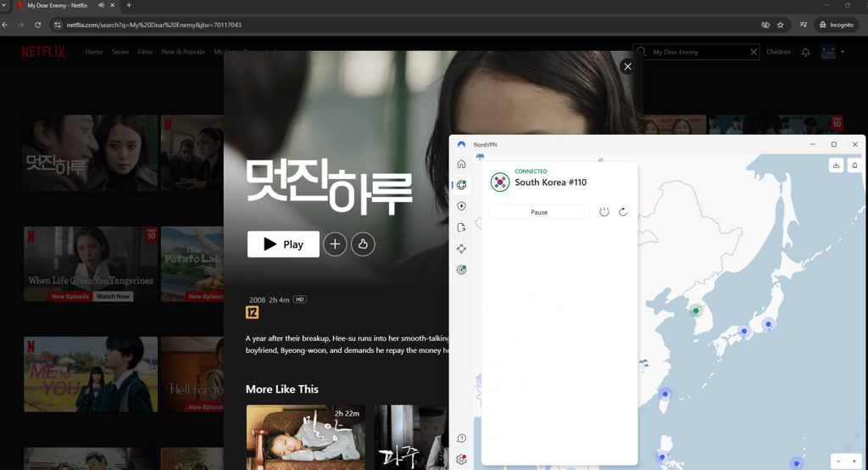The height and width of the screenshot is (470, 868).
Task: Click the age 12 rating badge
Action: pyautogui.click(x=252, y=312)
